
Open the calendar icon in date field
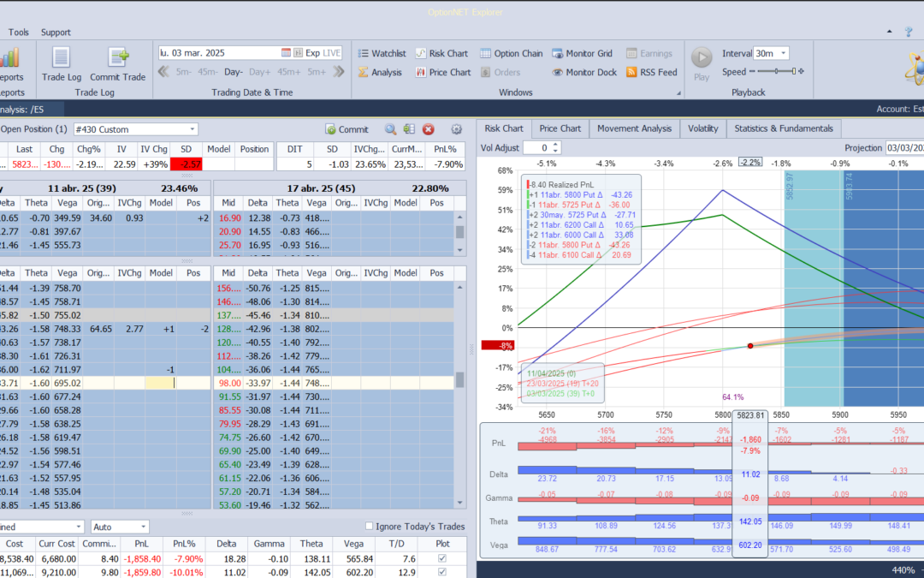point(286,52)
